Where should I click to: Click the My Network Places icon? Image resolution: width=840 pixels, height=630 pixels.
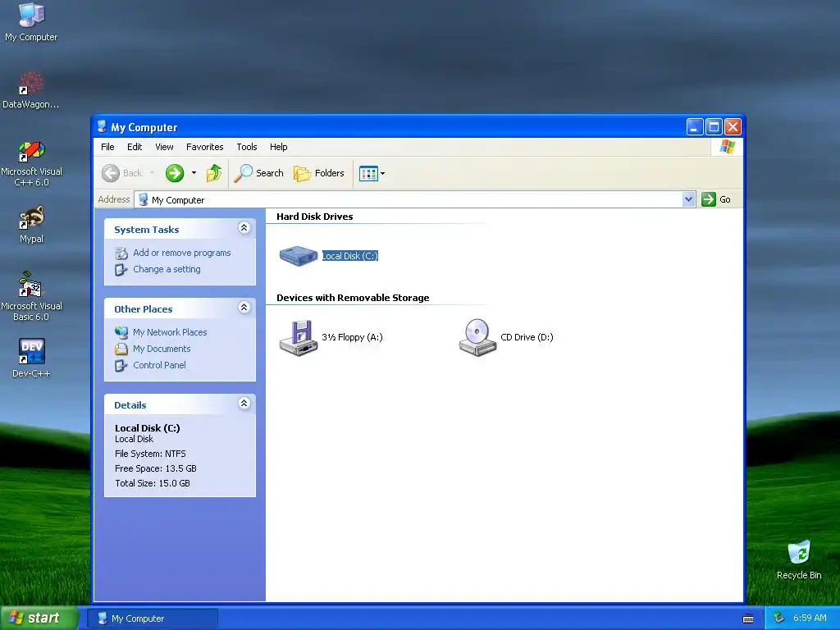pos(121,332)
